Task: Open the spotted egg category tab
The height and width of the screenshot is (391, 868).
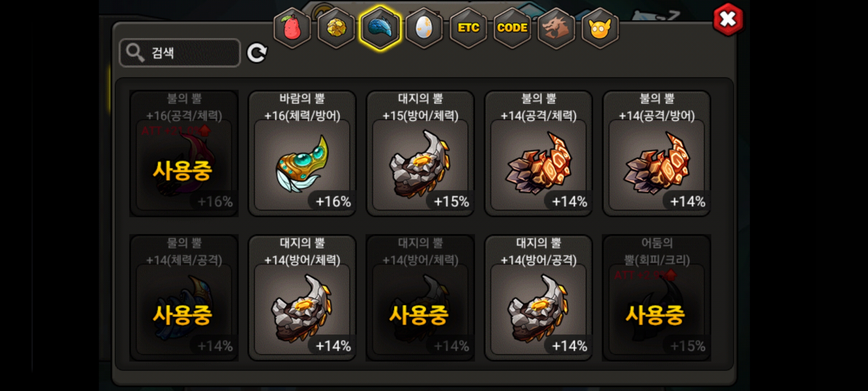Action: (x=424, y=28)
